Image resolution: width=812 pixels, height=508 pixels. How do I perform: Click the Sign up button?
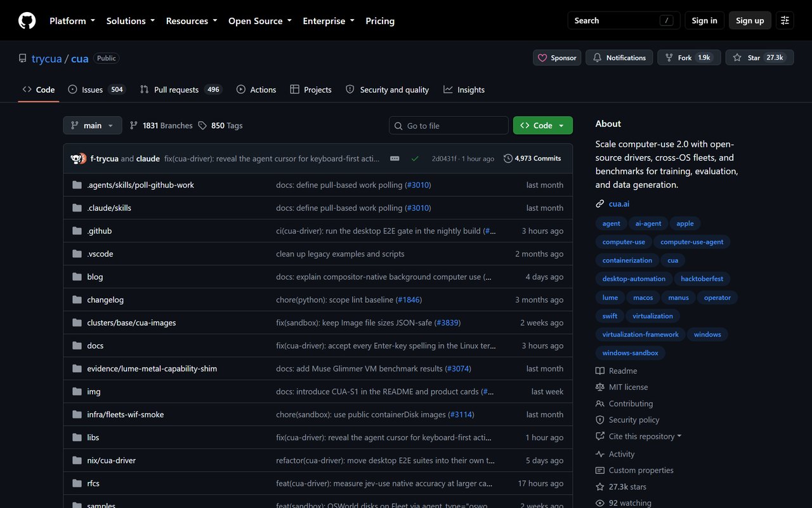click(x=750, y=20)
